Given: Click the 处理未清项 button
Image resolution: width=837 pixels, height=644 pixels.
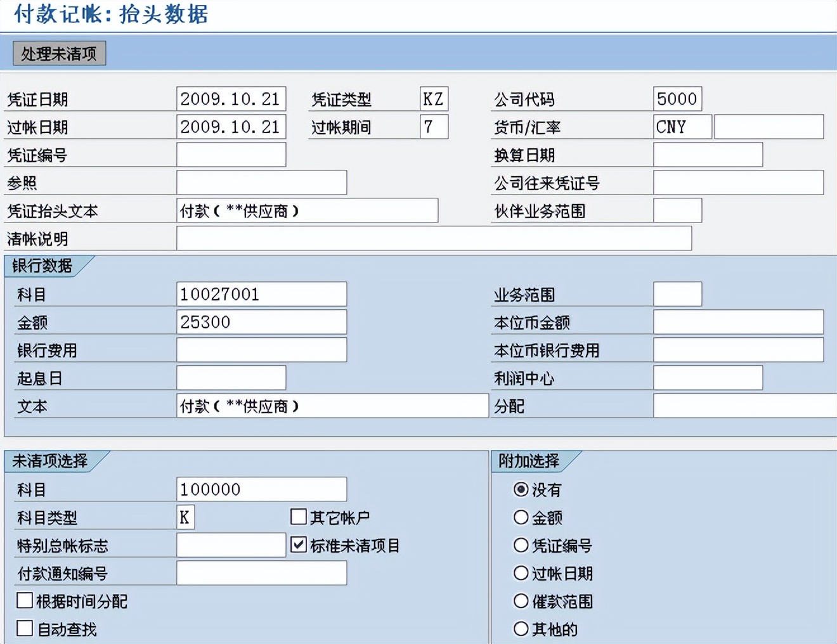Looking at the screenshot, I should pos(59,53).
